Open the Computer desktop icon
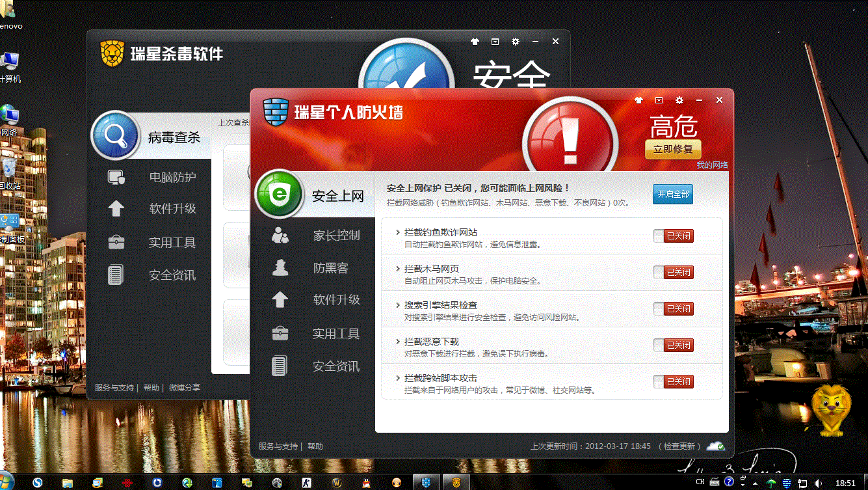Viewport: 868px width, 490px height. [x=9, y=67]
